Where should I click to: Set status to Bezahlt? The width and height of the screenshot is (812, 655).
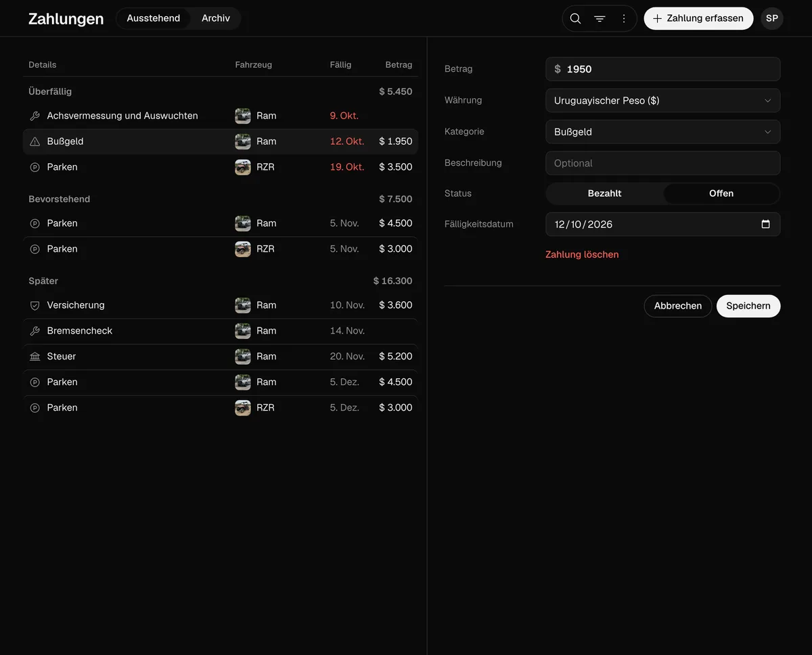click(605, 194)
